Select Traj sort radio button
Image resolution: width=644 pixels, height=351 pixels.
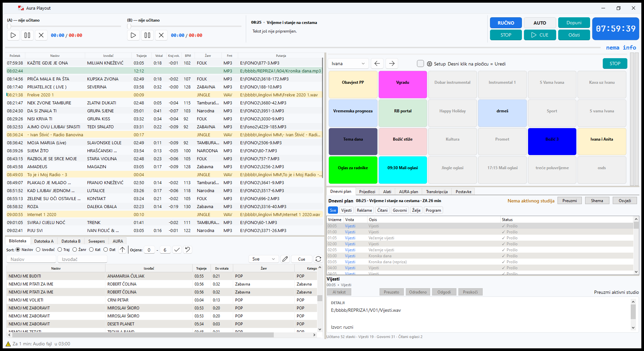60,250
